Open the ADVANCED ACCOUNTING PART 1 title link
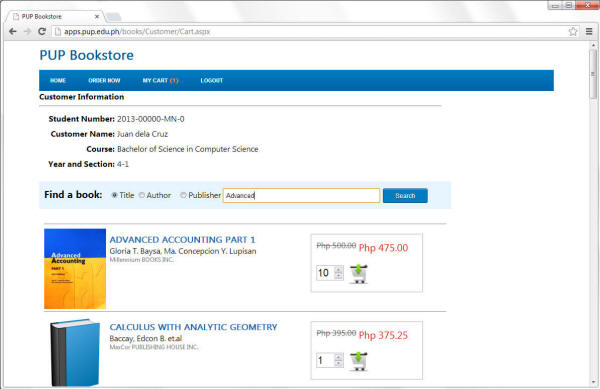Viewport: 600px width, 389px height. [x=182, y=239]
